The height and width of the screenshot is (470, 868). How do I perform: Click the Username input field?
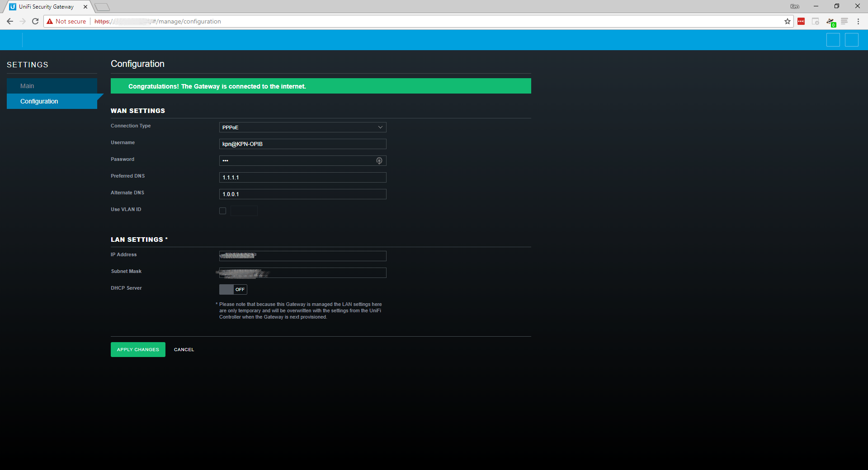[303, 144]
